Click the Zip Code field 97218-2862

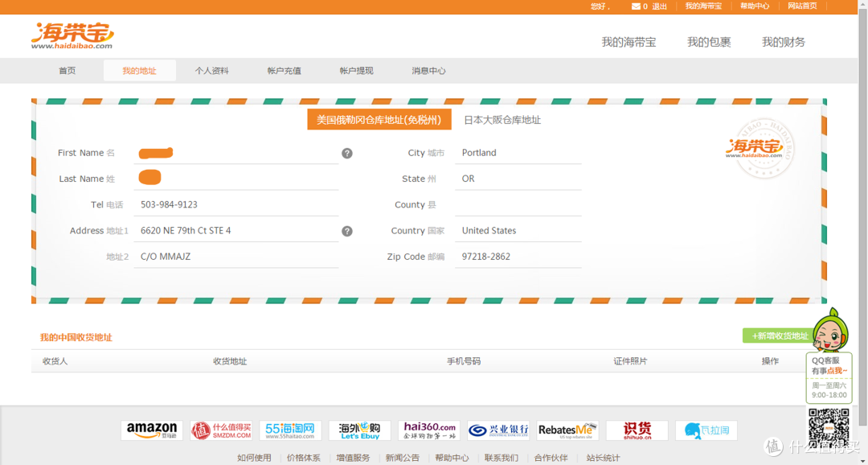[518, 257]
